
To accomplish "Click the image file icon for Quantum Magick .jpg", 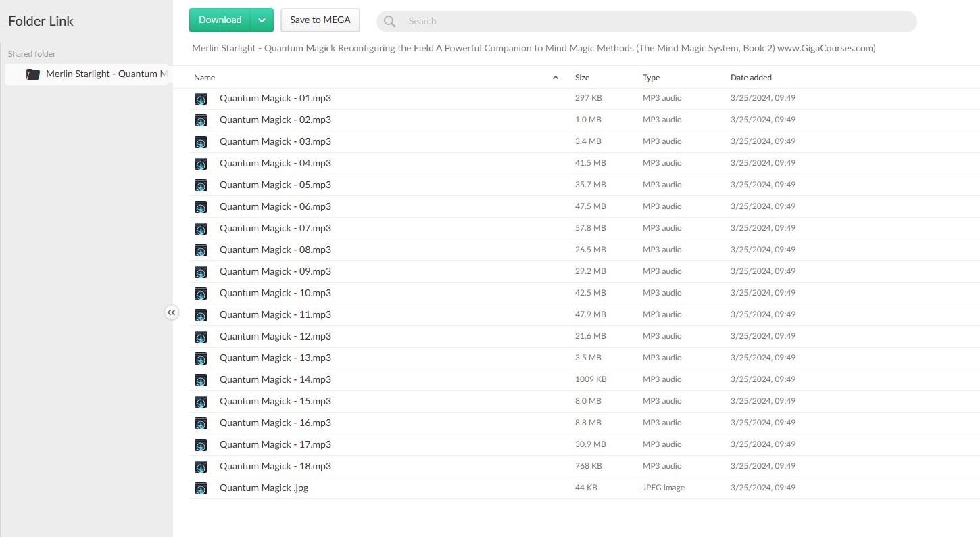I will 201,488.
